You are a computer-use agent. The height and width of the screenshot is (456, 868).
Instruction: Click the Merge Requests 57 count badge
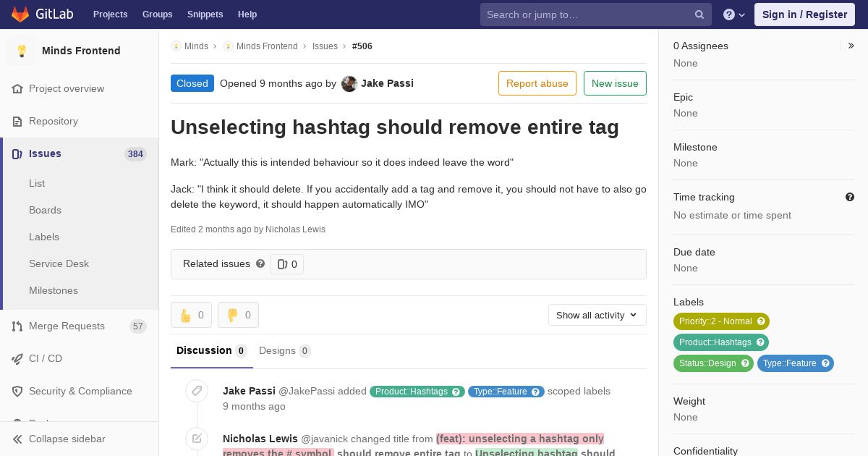(x=137, y=326)
